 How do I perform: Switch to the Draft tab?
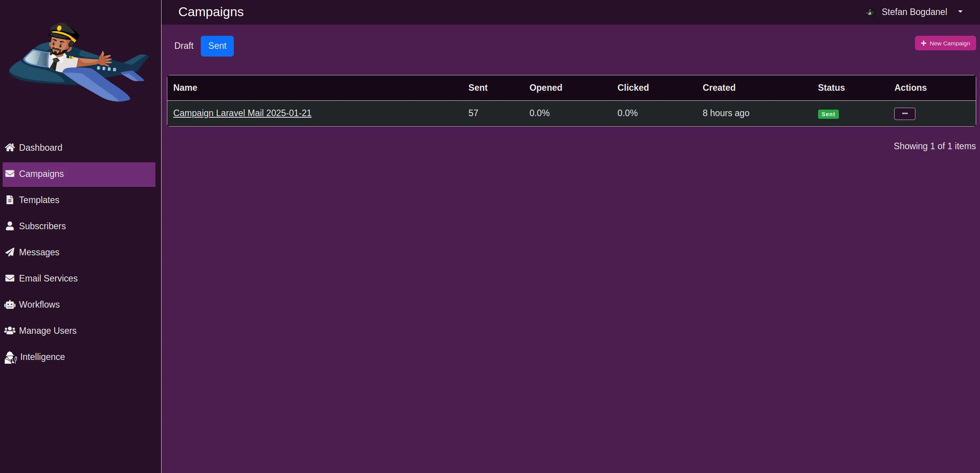coord(184,46)
